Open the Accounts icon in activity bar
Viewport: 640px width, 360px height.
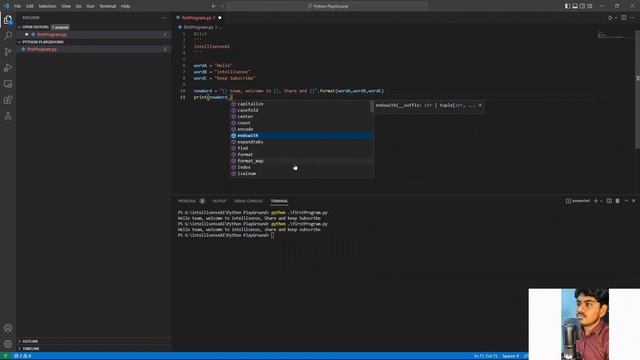tap(8, 328)
